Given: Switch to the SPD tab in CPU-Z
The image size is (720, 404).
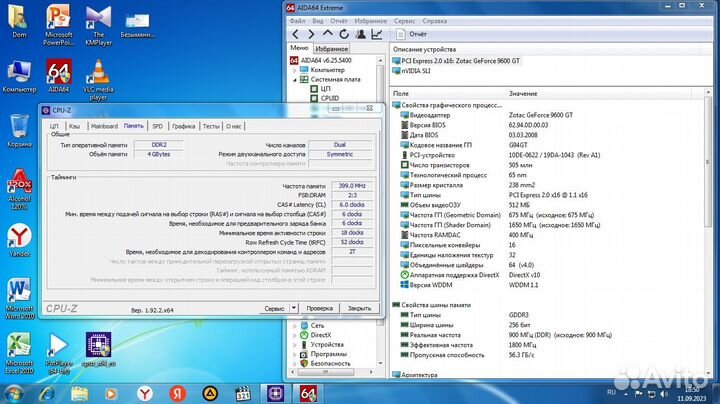Looking at the screenshot, I should click(158, 126).
